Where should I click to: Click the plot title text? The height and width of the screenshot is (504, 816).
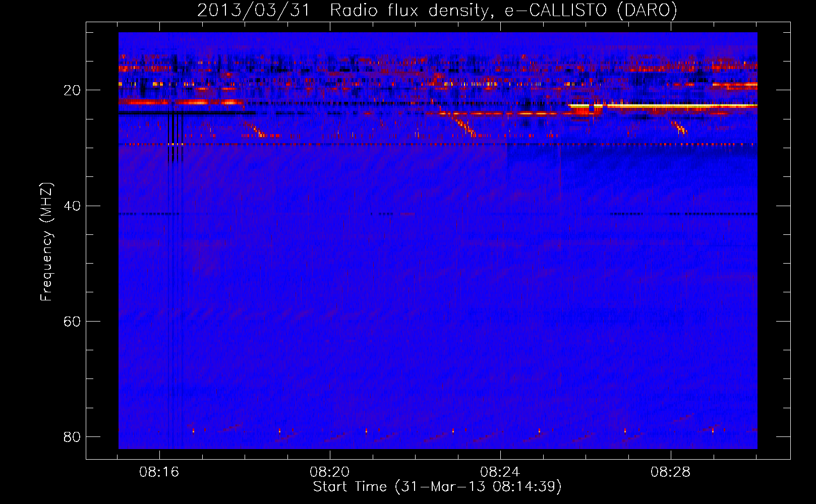pos(437,10)
